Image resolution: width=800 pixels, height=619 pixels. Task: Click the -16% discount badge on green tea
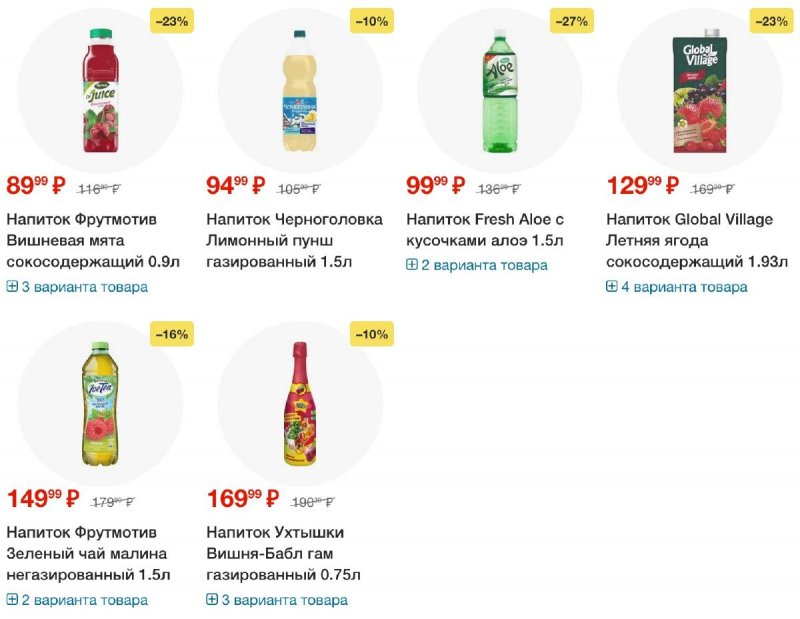[x=172, y=334]
